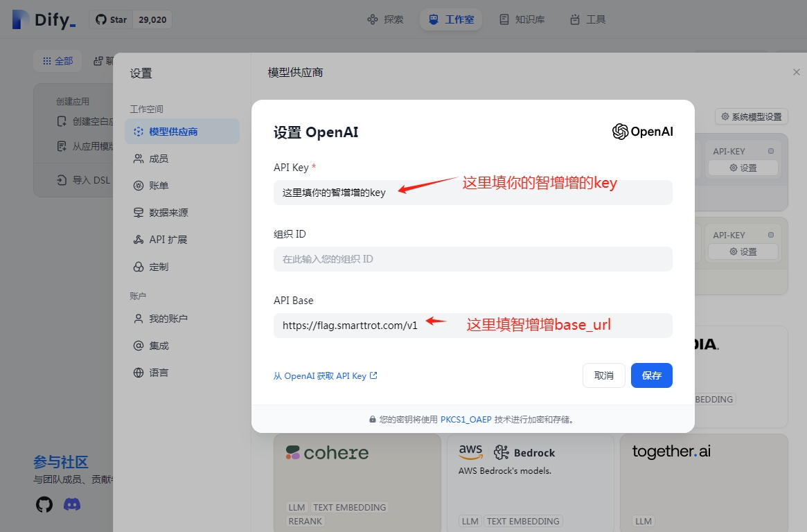This screenshot has width=807, height=532.
Task: Click the 保存 button
Action: pyautogui.click(x=652, y=375)
